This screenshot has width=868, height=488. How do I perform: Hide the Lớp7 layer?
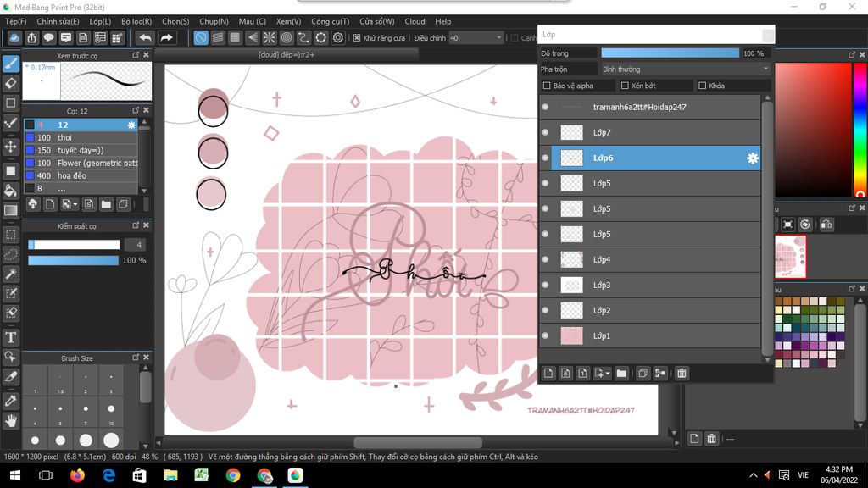point(545,132)
